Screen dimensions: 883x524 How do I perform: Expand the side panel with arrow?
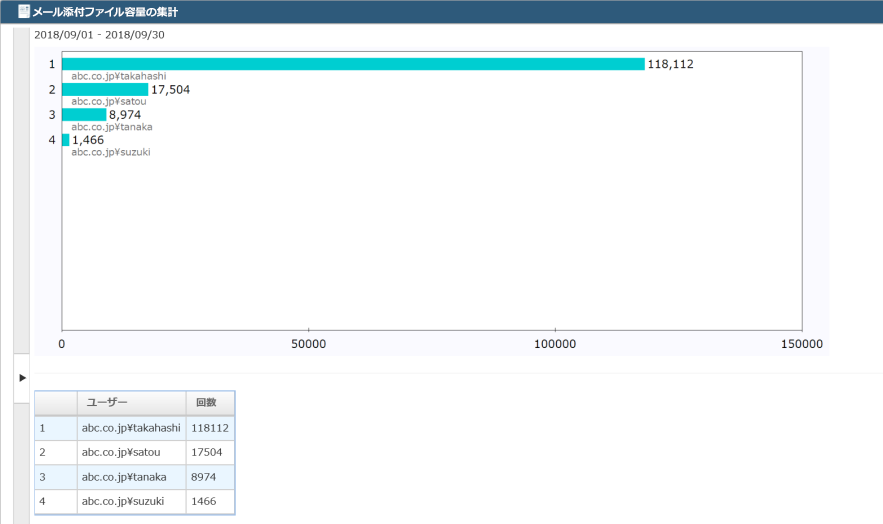[22, 378]
